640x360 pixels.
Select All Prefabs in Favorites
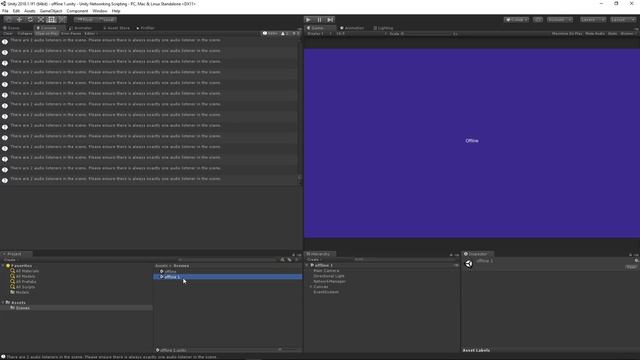click(26, 282)
